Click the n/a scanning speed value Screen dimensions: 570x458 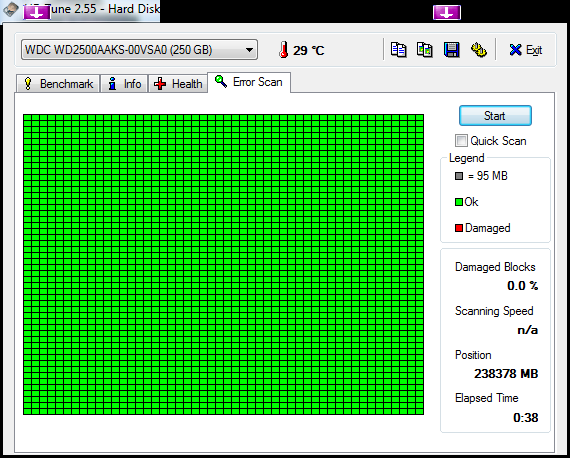[x=528, y=330]
